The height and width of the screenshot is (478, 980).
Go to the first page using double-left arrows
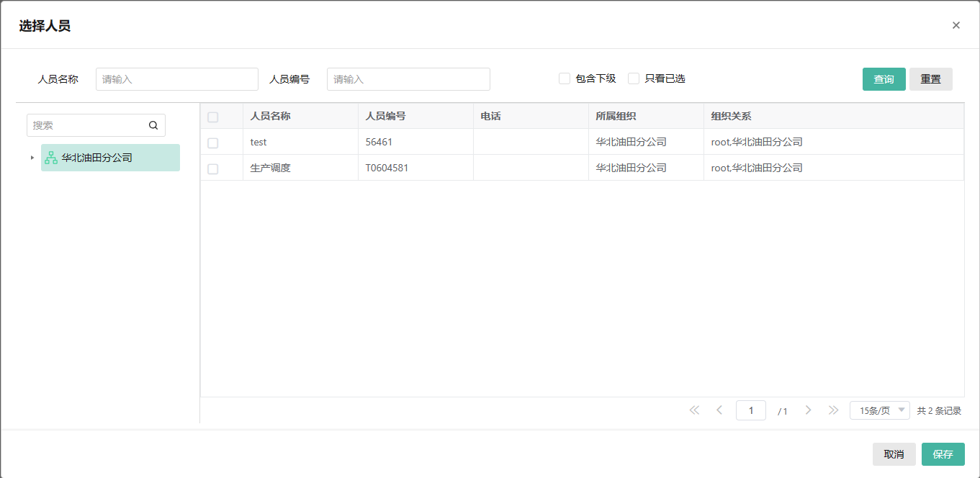[x=694, y=410]
